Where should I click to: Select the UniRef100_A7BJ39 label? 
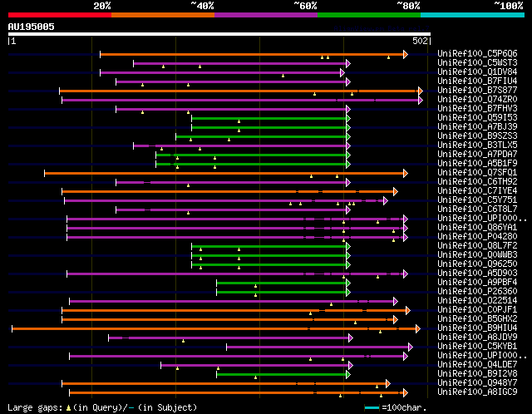click(477, 126)
